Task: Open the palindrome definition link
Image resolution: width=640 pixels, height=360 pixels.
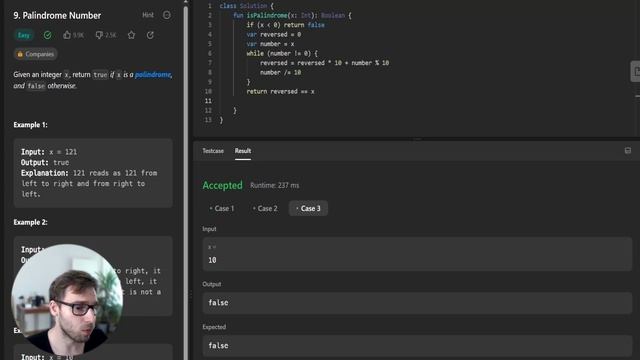Action: coord(153,75)
